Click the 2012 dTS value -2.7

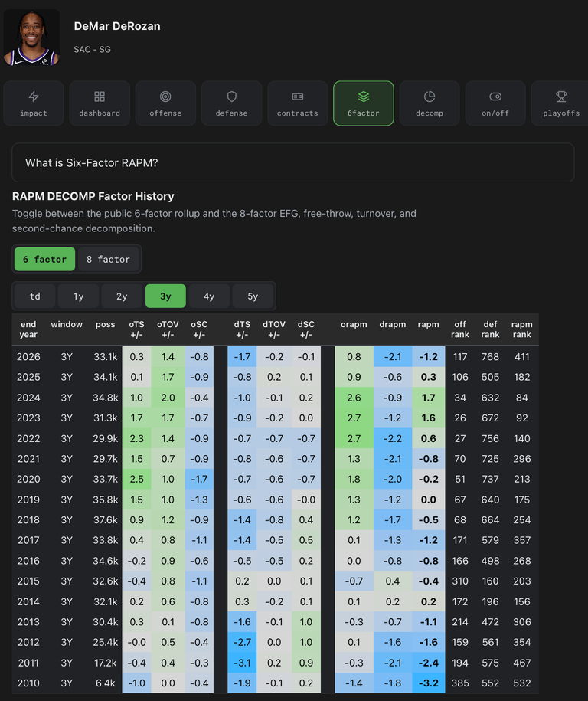point(242,643)
